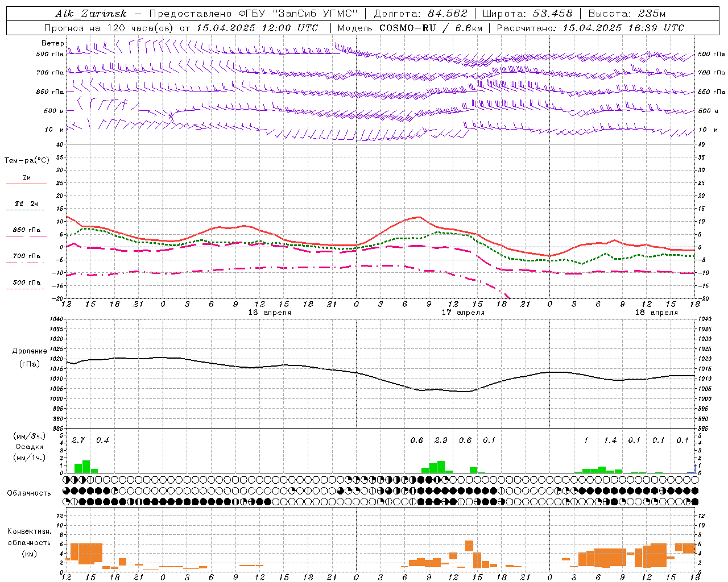Select the 0.4 precipitation total

coord(102,440)
